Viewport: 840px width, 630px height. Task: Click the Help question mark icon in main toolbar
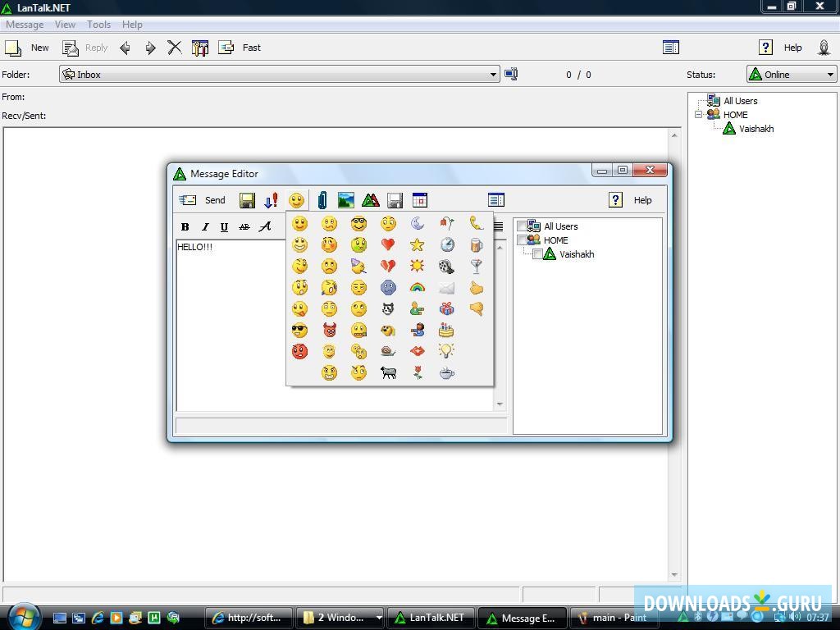[x=765, y=47]
